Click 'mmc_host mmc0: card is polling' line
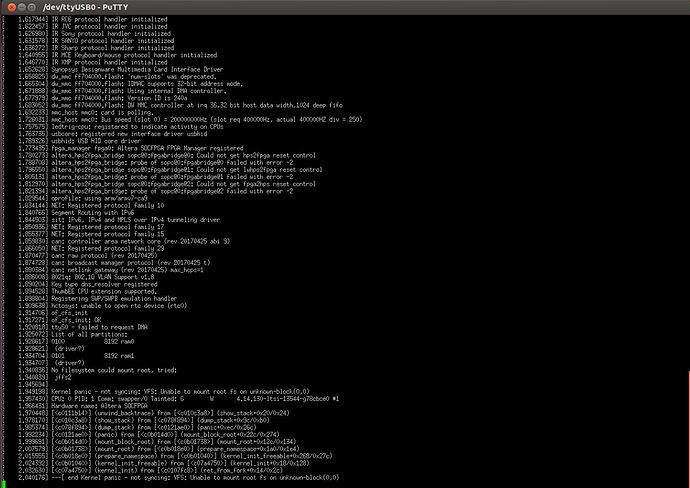 (103, 113)
